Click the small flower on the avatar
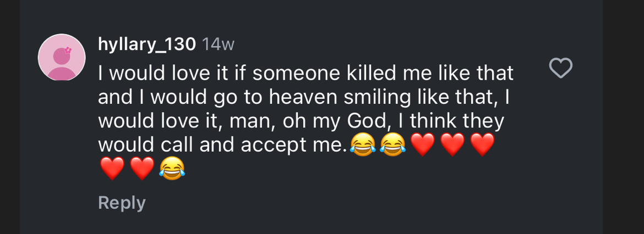 pyautogui.click(x=68, y=50)
